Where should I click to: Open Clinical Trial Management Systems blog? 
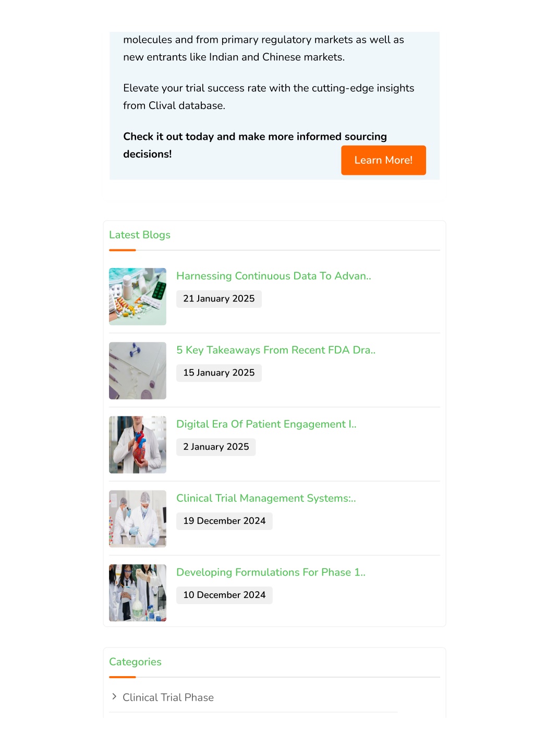tap(266, 498)
